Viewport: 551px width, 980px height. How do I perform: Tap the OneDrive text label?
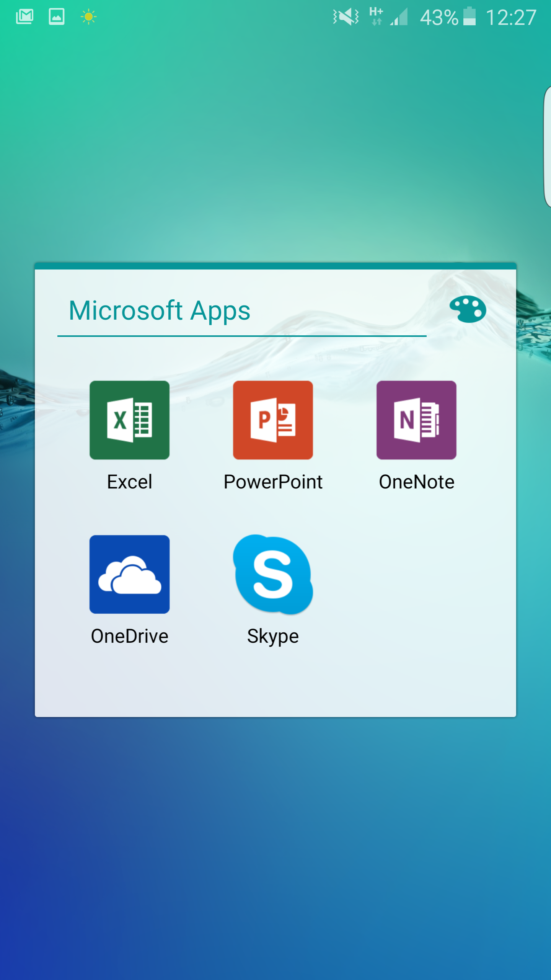coord(129,636)
